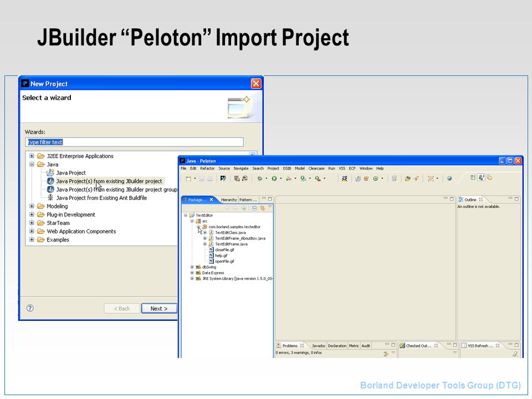Switch to the Audit tab
532x399 pixels.
coord(366,346)
